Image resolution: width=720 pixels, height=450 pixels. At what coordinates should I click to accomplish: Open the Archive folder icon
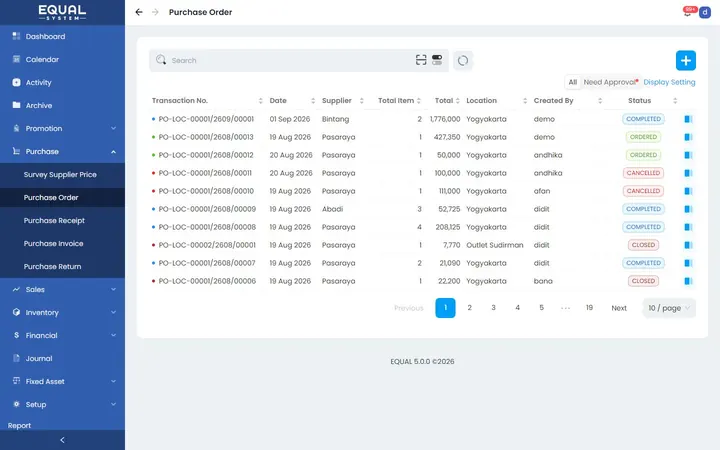coord(17,105)
